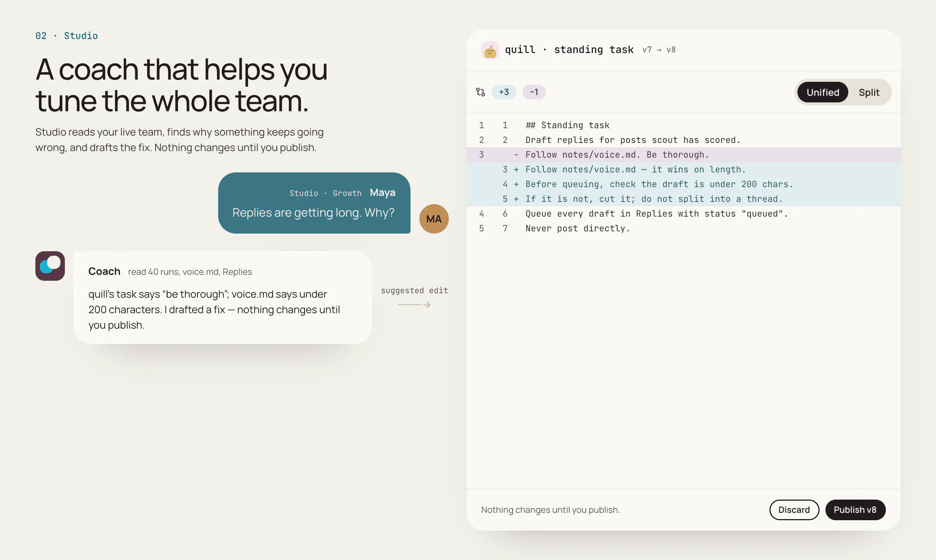Publish v8 of the standing task
This screenshot has width=936, height=560.
click(x=855, y=510)
